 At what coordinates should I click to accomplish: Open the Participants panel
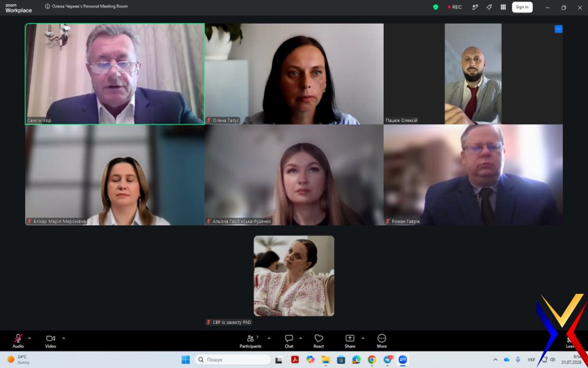[250, 341]
